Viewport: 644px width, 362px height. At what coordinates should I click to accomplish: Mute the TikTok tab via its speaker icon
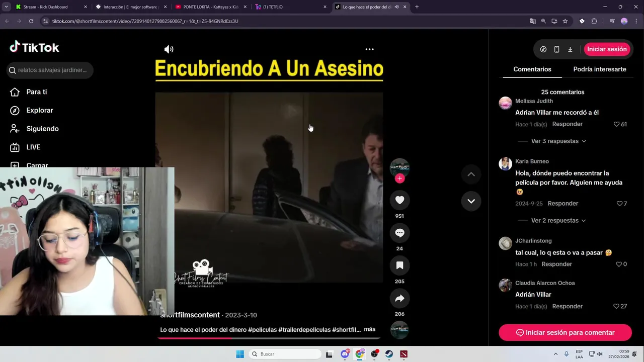tap(397, 7)
